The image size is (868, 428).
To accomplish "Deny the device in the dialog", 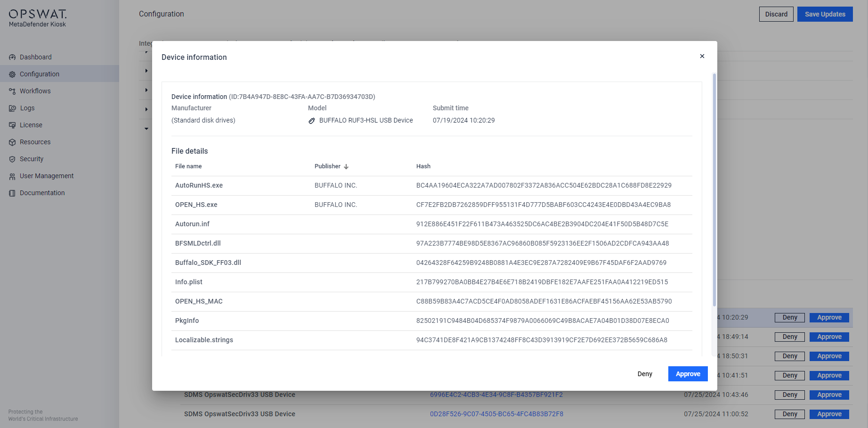I will tap(645, 374).
